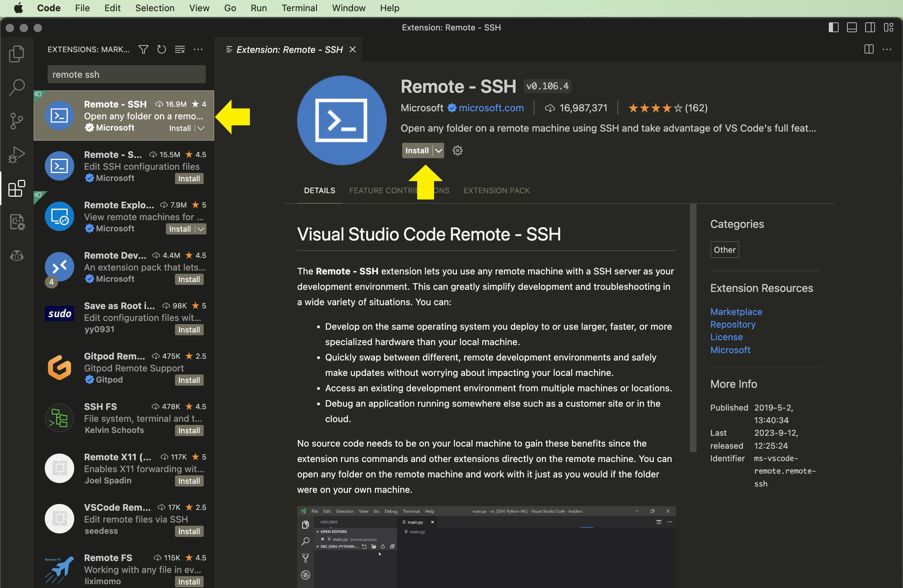Screen dimensions: 903x588
Task: Open the Terminal menu
Action: click(299, 8)
